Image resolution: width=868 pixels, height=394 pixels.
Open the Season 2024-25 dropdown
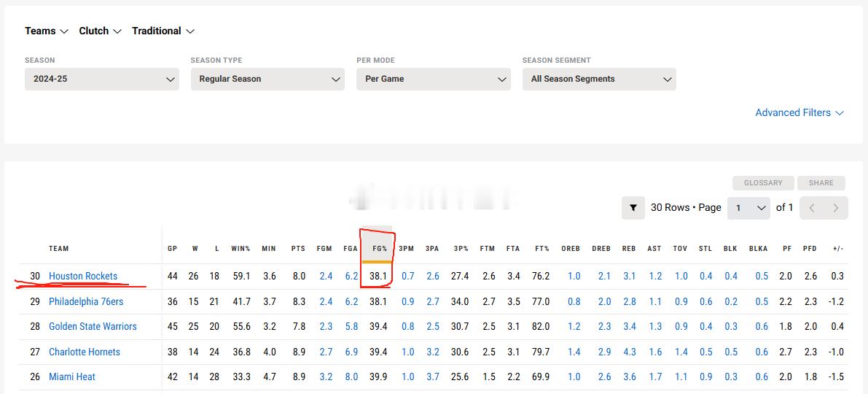102,80
